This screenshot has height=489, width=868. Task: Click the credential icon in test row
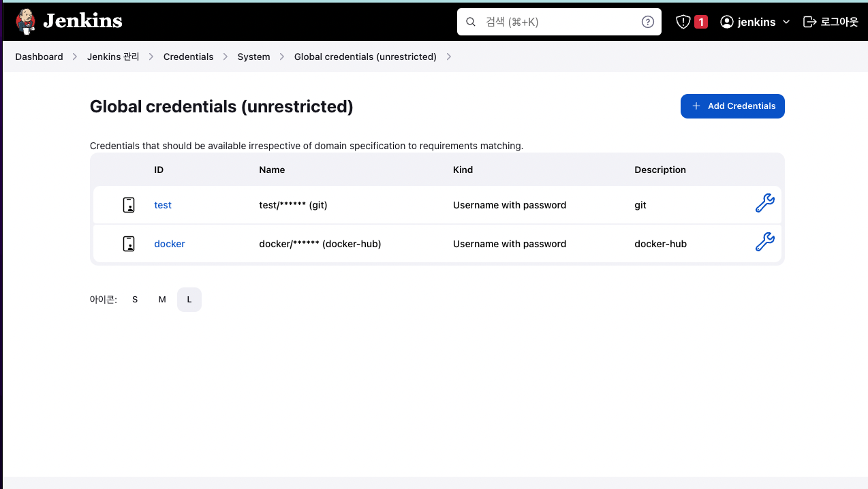coord(129,205)
